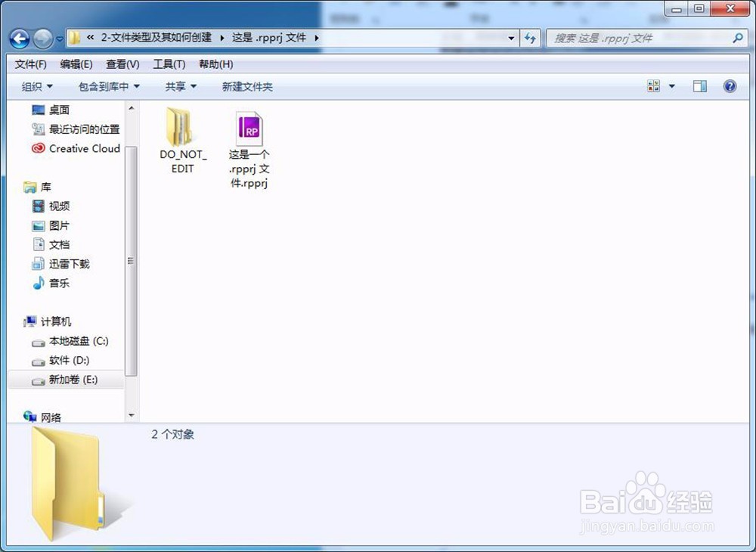This screenshot has width=756, height=552.
Task: Open the 组织 dropdown
Action: click(x=37, y=87)
